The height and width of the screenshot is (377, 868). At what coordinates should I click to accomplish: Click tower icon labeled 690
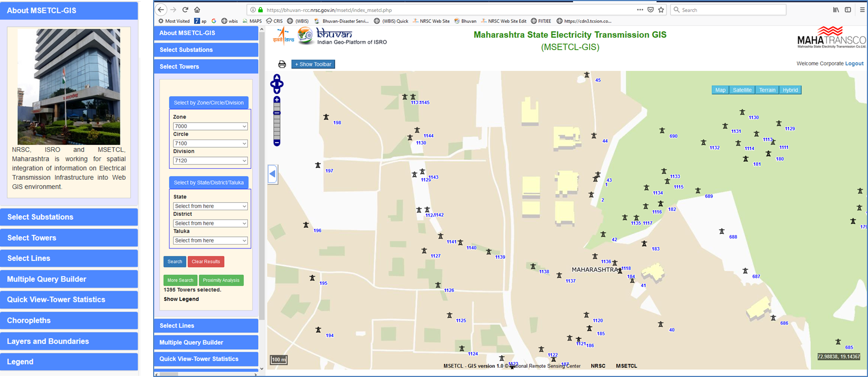[x=662, y=131]
